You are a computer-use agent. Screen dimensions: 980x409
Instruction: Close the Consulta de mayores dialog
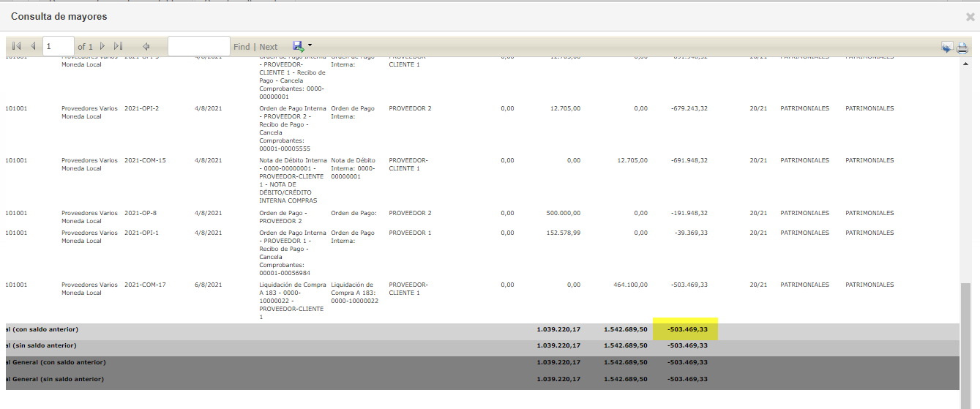[970, 17]
